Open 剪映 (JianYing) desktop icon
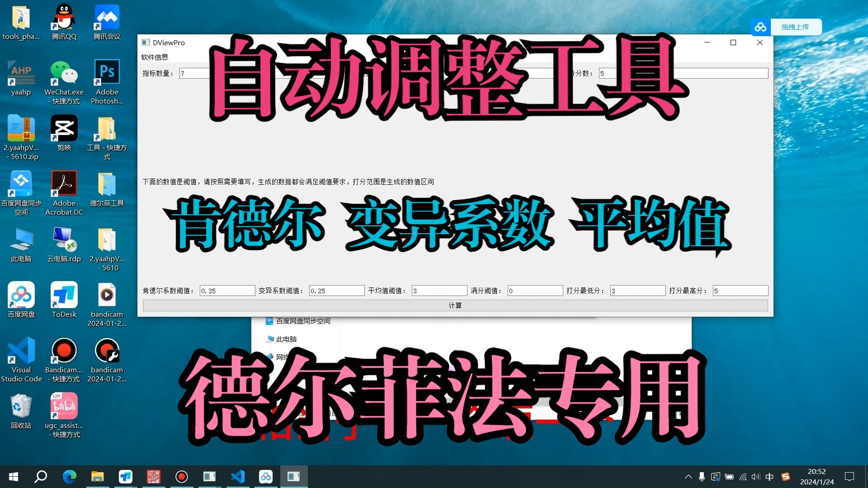This screenshot has width=868, height=488. (x=64, y=129)
